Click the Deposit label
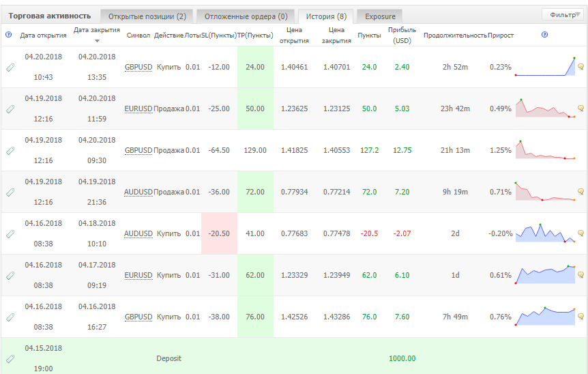This screenshot has height=374, width=588. click(x=168, y=358)
